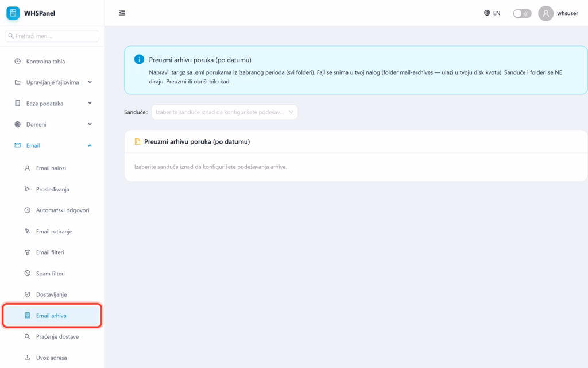The width and height of the screenshot is (588, 368).
Task: Expand the Upravljanje fajlovima chevron
Action: (90, 82)
